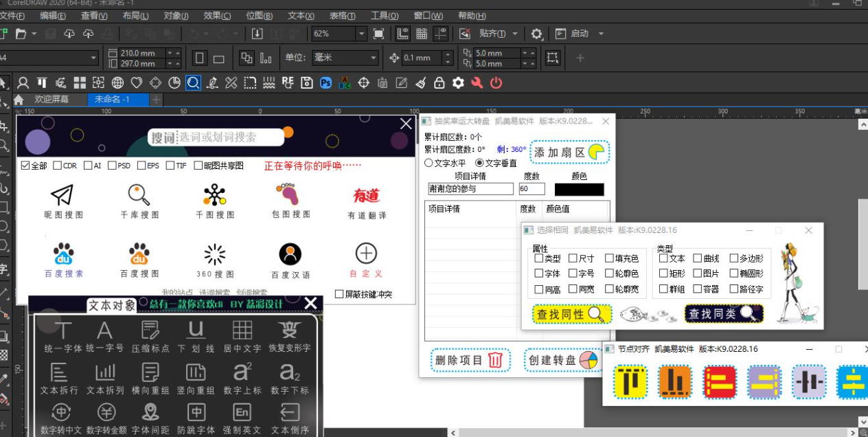
Task: Open the zoom level 62% dropdown
Action: point(361,34)
